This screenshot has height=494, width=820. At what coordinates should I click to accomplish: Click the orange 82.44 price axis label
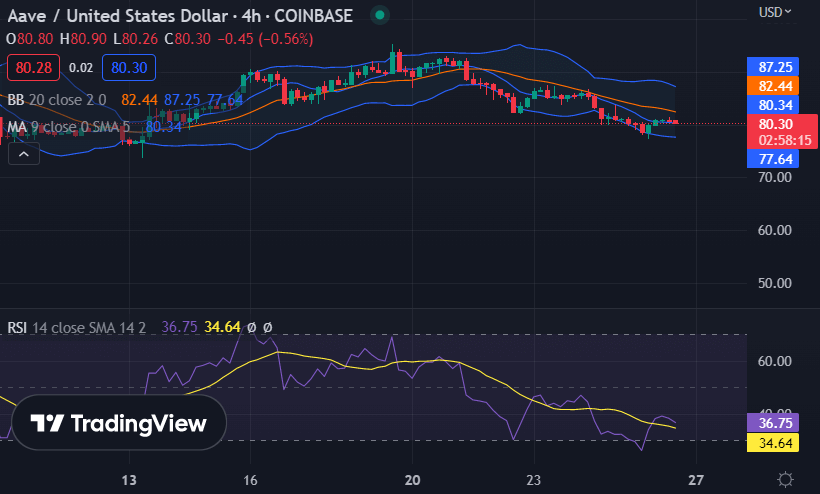(776, 86)
